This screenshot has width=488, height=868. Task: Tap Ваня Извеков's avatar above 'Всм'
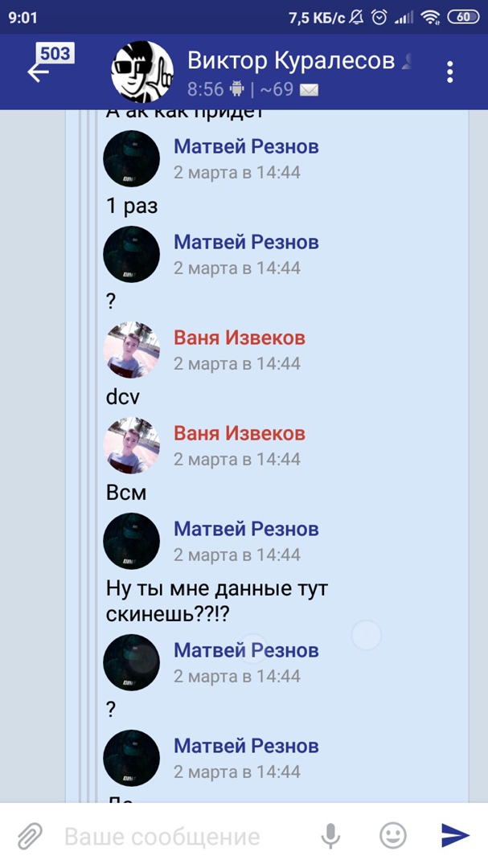pos(131,445)
